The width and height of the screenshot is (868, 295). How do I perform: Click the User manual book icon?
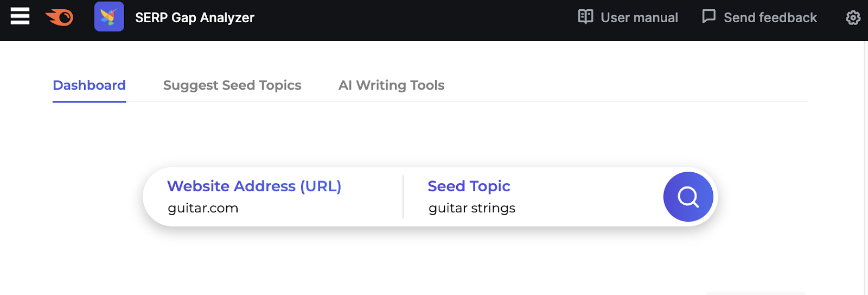[x=585, y=17]
